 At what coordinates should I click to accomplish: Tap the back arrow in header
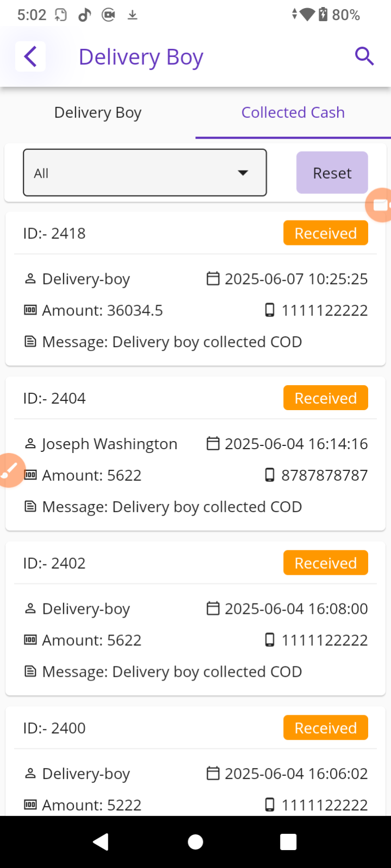30,56
